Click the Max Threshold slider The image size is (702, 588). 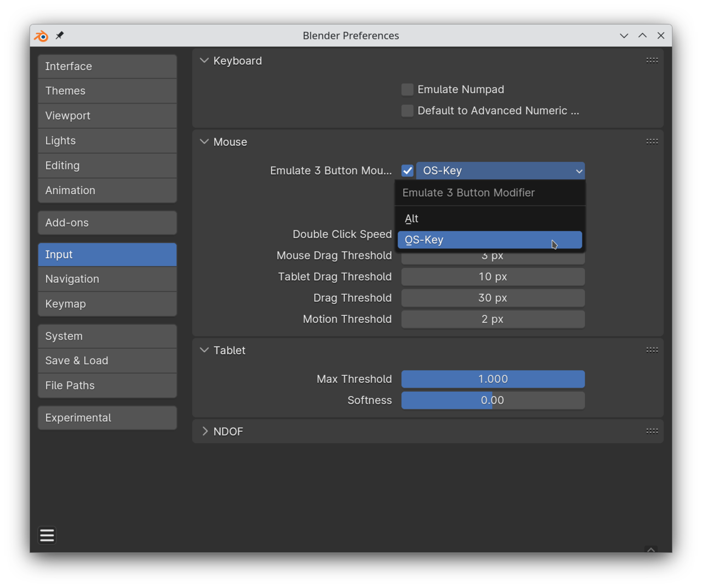pos(493,379)
